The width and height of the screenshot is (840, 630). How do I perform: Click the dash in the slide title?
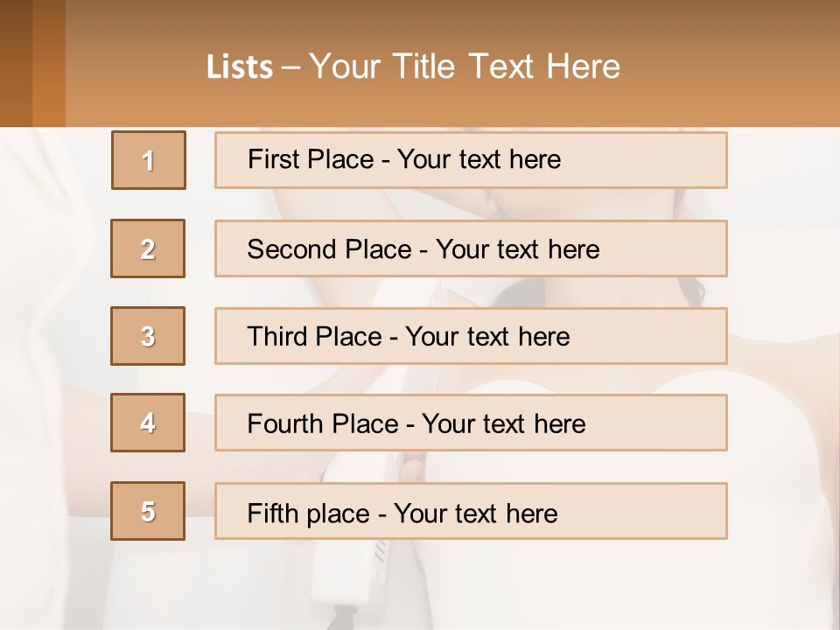click(x=291, y=67)
